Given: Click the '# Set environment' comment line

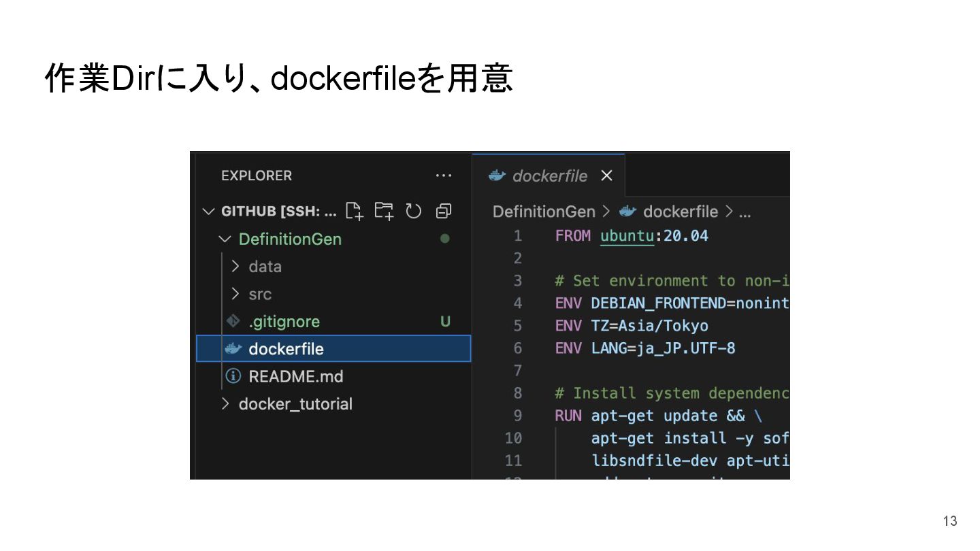Looking at the screenshot, I should tap(672, 281).
